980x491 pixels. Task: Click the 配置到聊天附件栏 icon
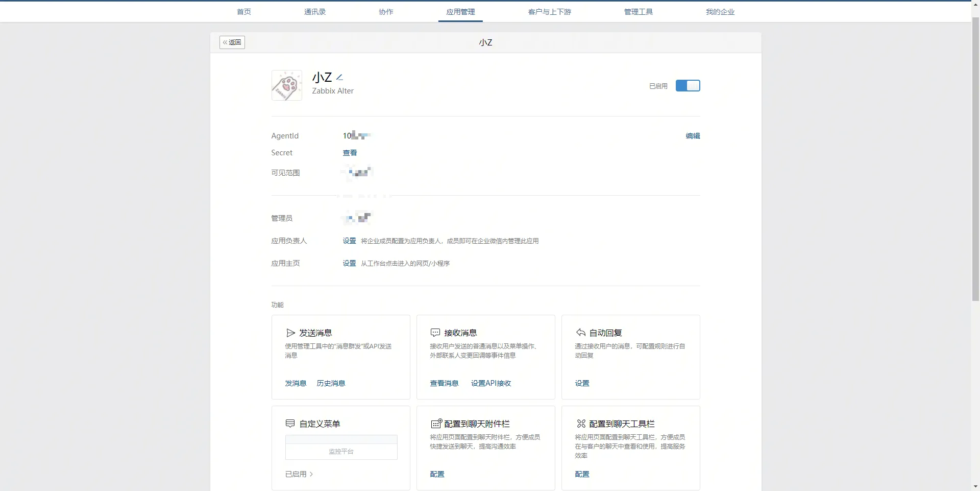click(x=436, y=424)
